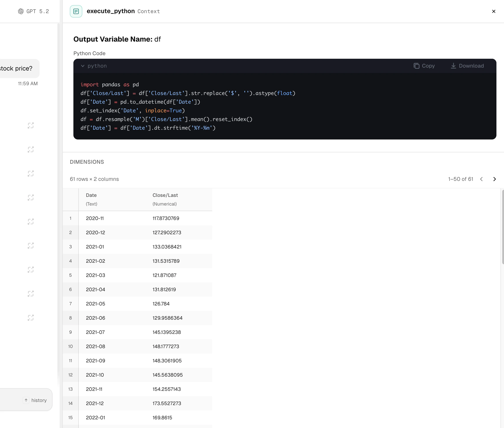The width and height of the screenshot is (504, 428).
Task: Select the Date column header
Action: point(91,195)
